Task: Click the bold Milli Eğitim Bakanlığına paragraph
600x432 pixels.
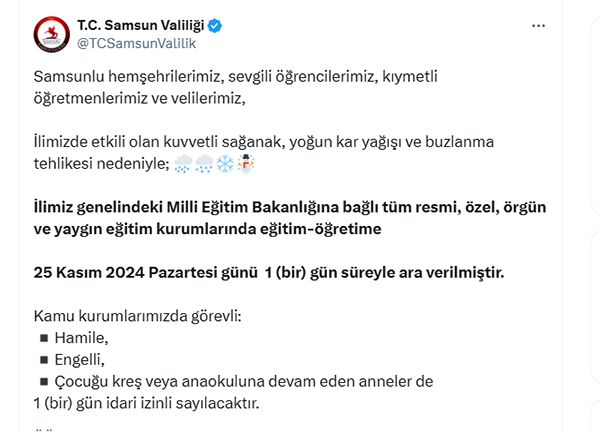Action: pyautogui.click(x=290, y=218)
